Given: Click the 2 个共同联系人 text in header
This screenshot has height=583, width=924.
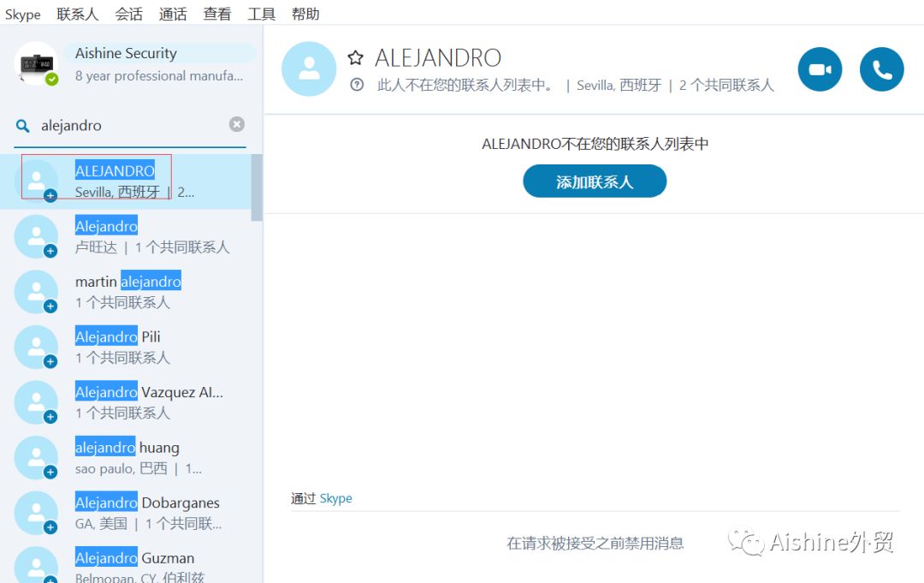Looking at the screenshot, I should pyautogui.click(x=726, y=86).
